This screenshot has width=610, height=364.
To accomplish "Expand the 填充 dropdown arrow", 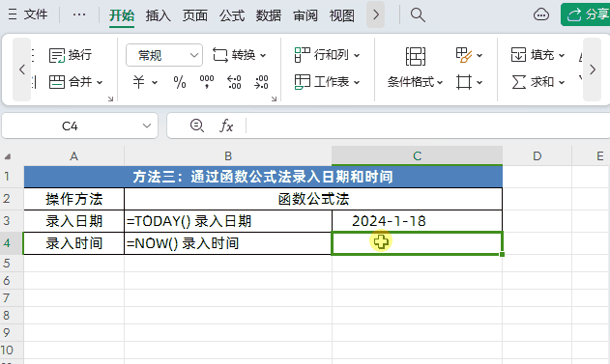I will pyautogui.click(x=562, y=55).
